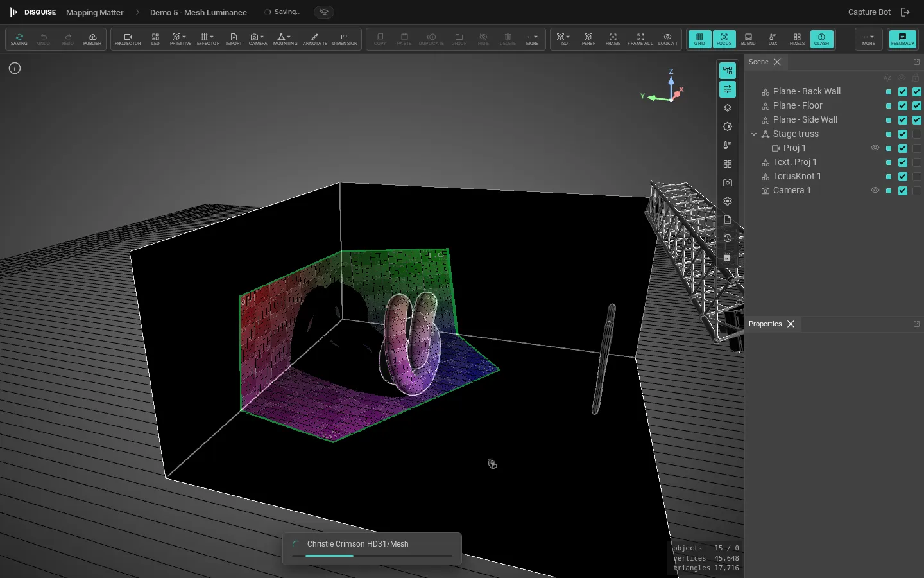This screenshot has width=924, height=578.
Task: Select the Dimension measuring tool
Action: click(x=345, y=39)
